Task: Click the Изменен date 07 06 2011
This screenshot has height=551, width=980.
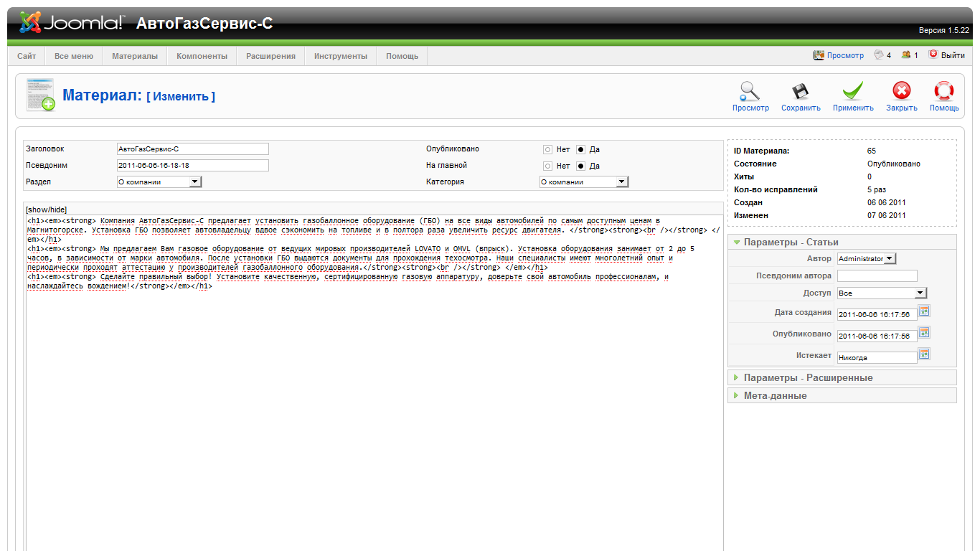Action: [886, 215]
